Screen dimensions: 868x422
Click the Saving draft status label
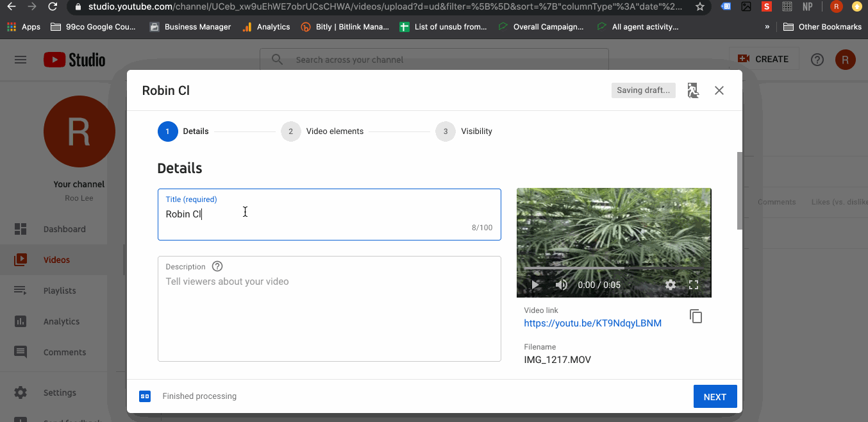[x=643, y=90]
